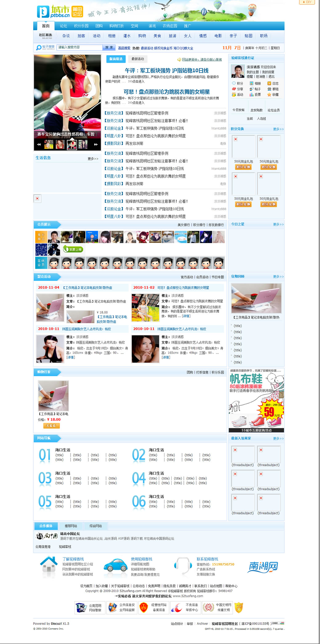Expand 更多 in 积分兑换 section
Screen dimensions: 320x644
pyautogui.click(x=278, y=129)
